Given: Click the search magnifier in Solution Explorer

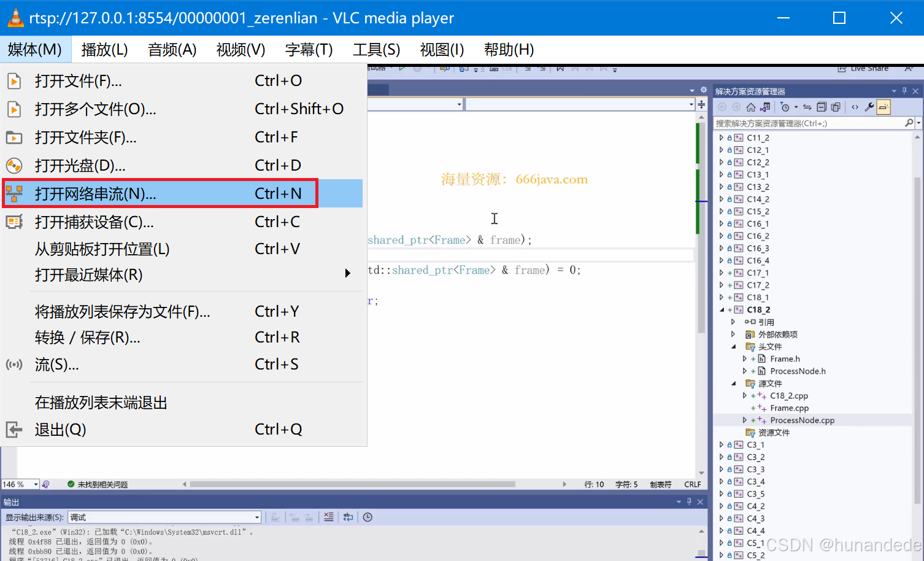Looking at the screenshot, I should pos(909,123).
